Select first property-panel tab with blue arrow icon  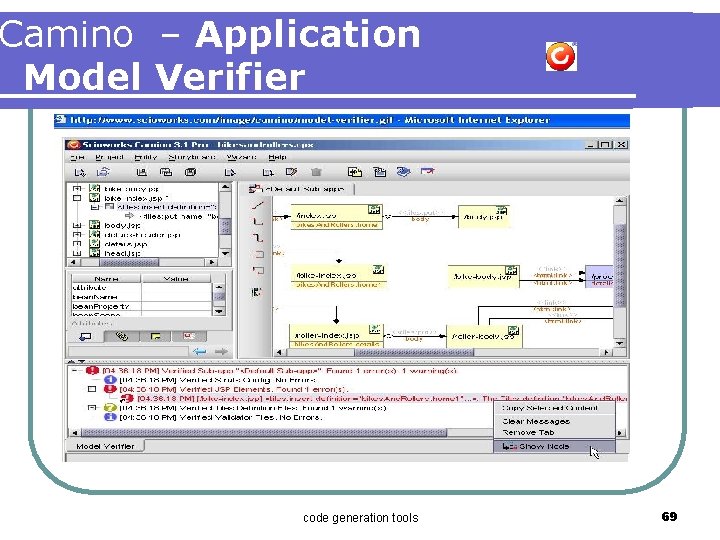point(86,337)
